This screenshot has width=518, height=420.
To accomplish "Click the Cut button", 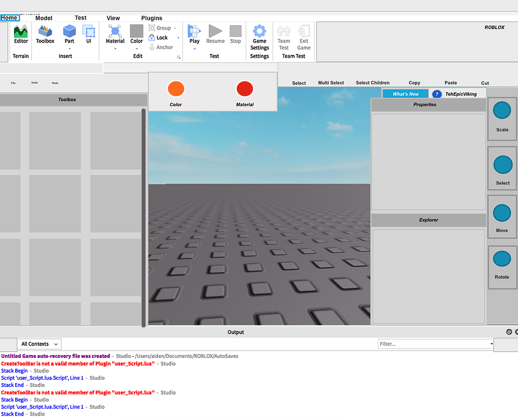I will pos(484,83).
